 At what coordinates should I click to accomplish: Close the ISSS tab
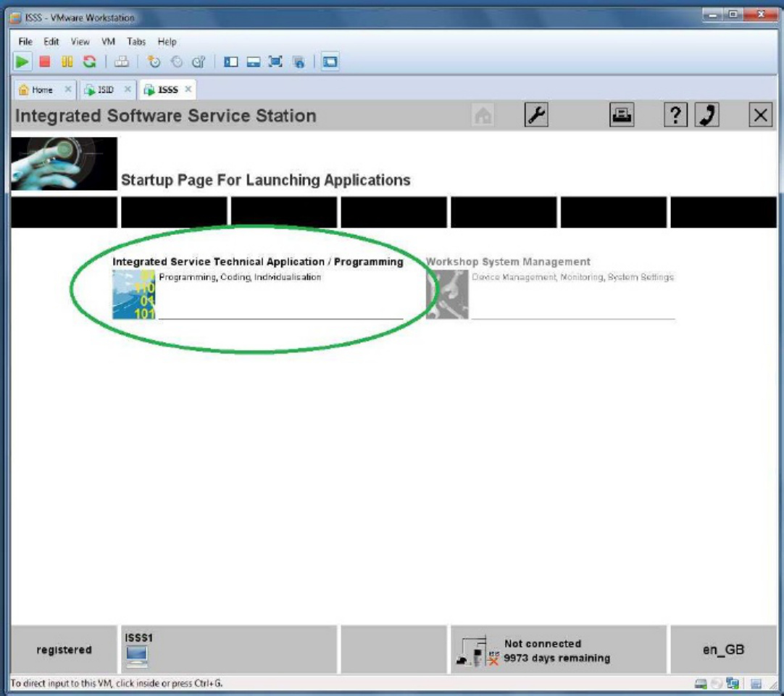tap(188, 89)
